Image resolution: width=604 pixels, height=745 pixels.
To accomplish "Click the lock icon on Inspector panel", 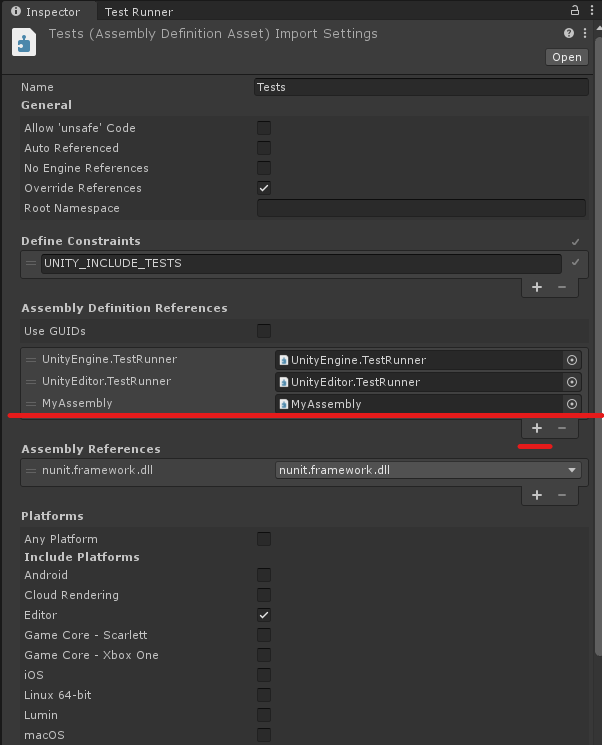I will click(x=575, y=11).
